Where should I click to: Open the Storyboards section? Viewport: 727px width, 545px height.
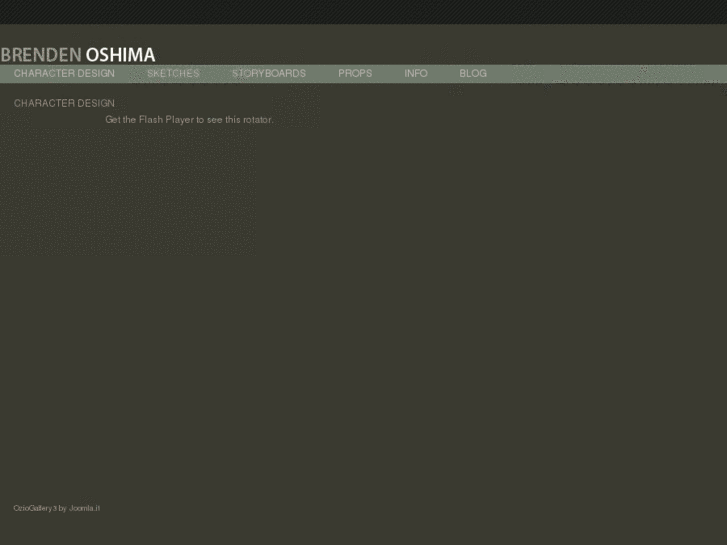click(x=268, y=73)
